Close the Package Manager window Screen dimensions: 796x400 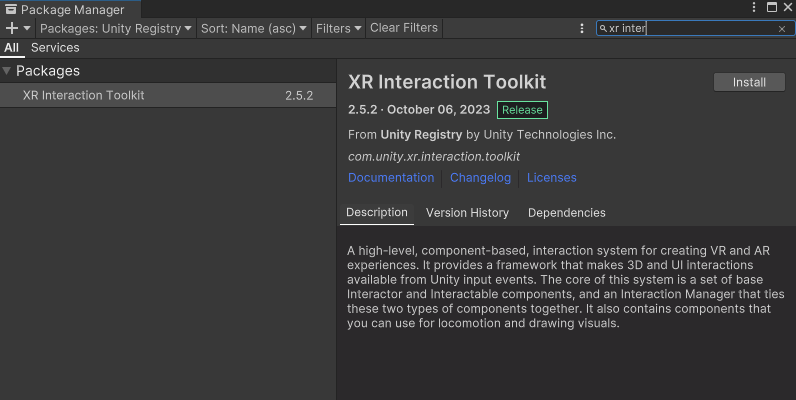(788, 7)
